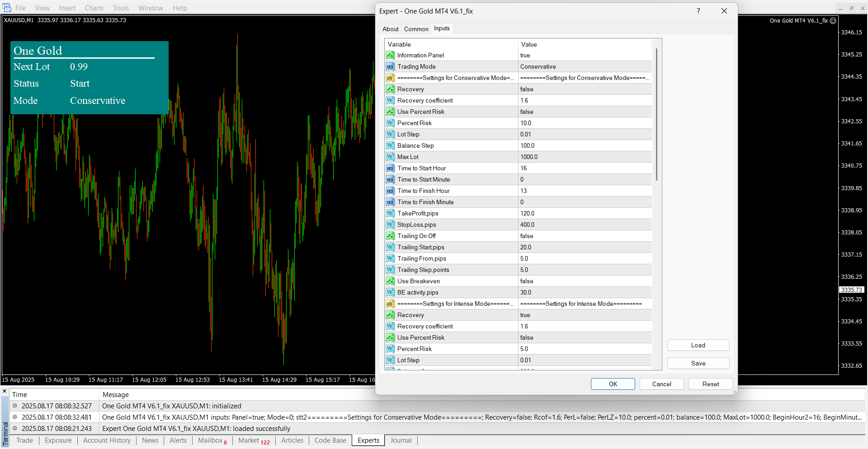This screenshot has width=868, height=449.
Task: Click the Recovery coefficient double-type icon
Action: pyautogui.click(x=390, y=100)
